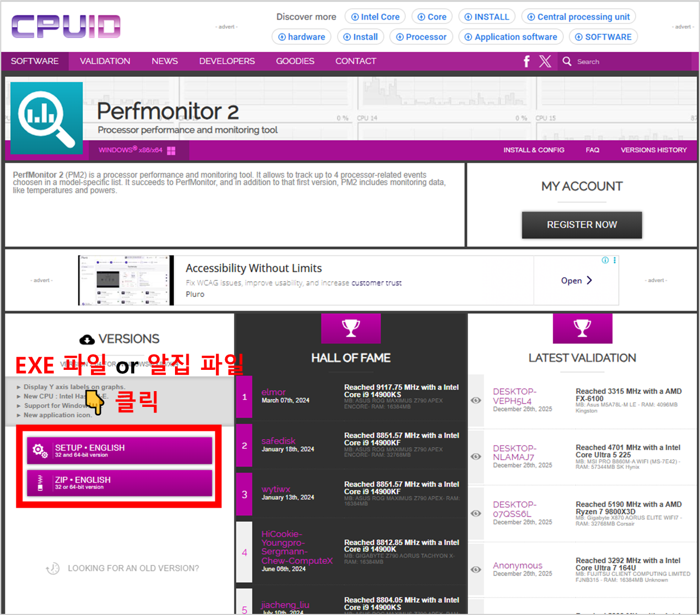Click 'Reached 9117.75 MHz' record text
Screen dimensions: 700x615
click(x=401, y=391)
